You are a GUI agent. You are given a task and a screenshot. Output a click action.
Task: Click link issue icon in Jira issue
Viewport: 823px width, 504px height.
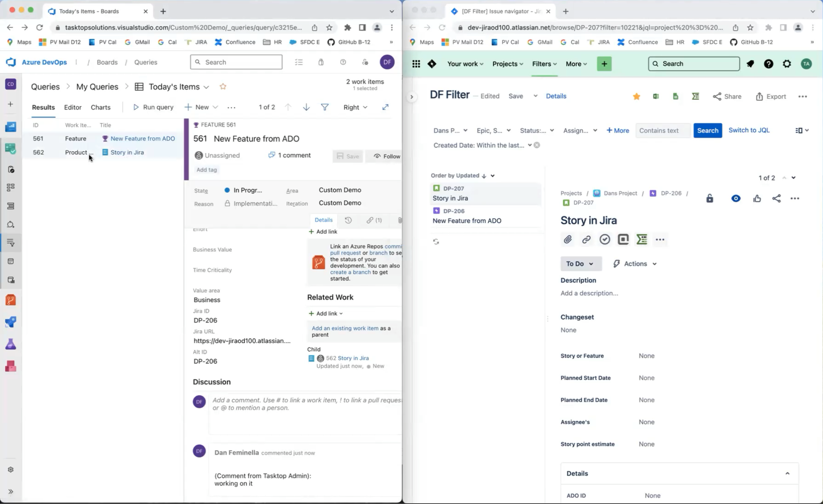586,239
